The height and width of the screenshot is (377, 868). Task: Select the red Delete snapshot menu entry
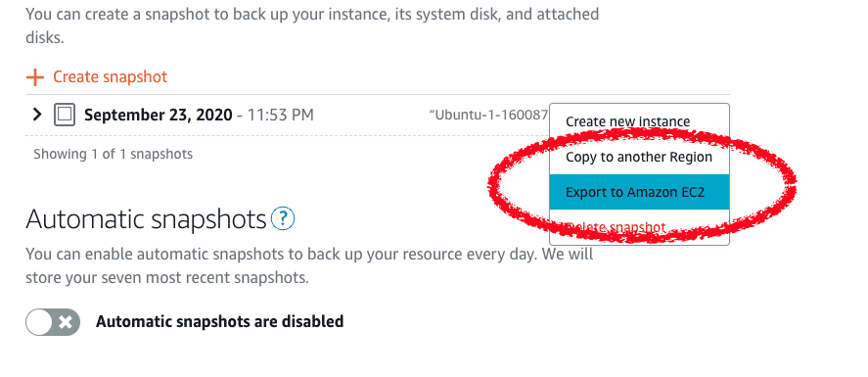(x=615, y=227)
